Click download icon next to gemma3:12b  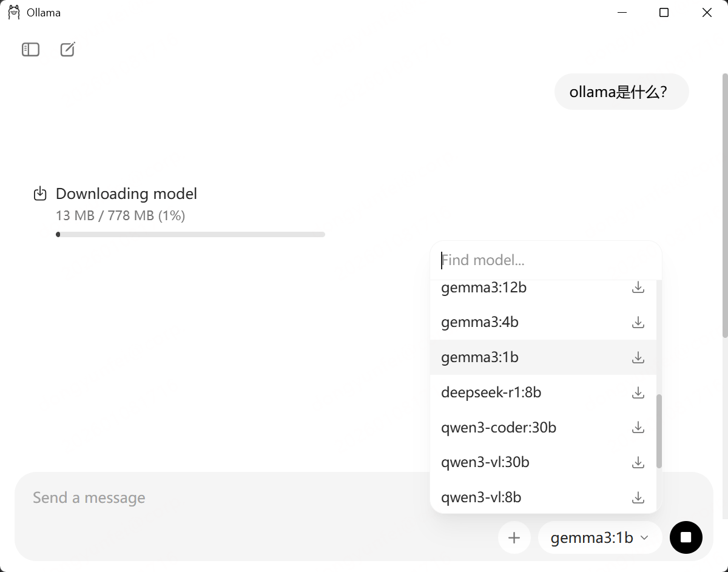(638, 288)
